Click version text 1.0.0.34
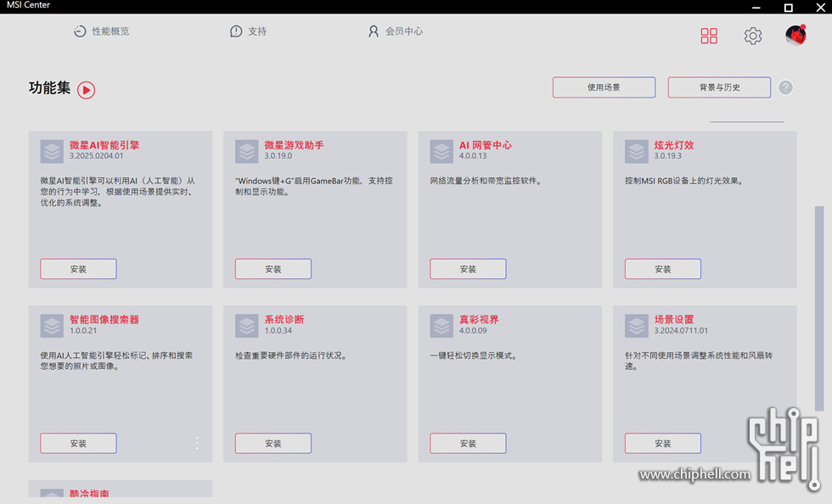The image size is (832, 504). point(278,331)
